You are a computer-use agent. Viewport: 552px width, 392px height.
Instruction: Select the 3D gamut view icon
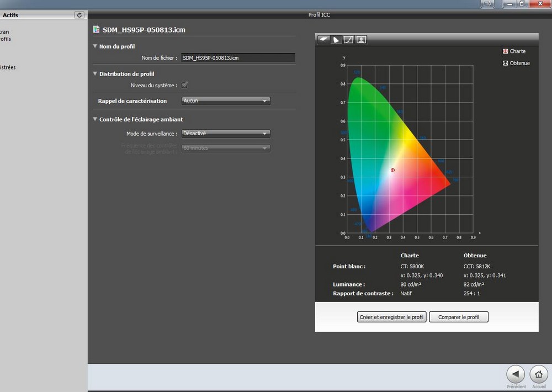323,39
